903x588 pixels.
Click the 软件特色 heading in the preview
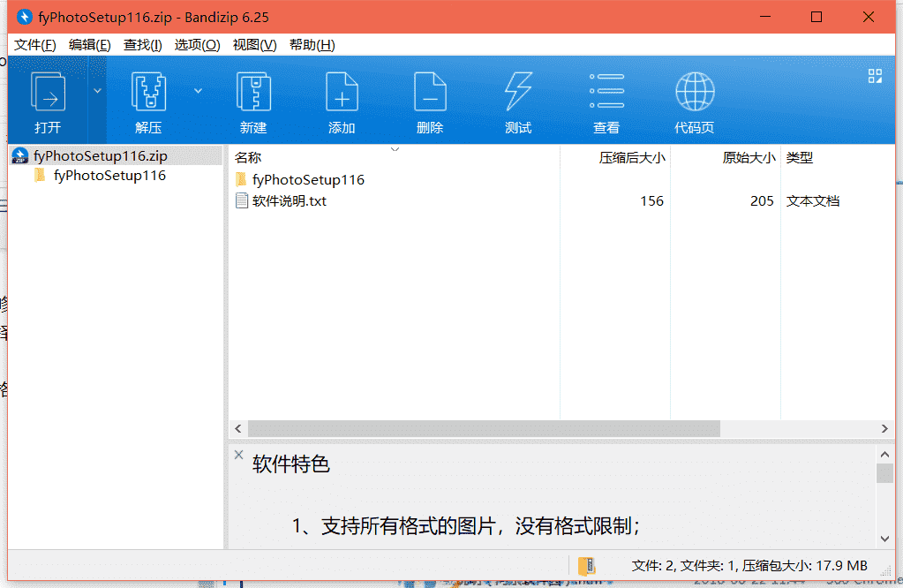pyautogui.click(x=290, y=464)
